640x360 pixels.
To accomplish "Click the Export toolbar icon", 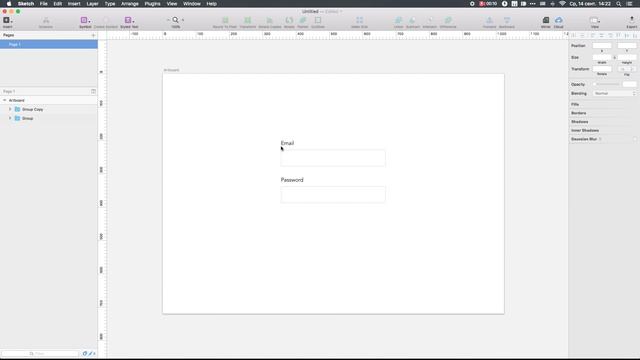I will tap(632, 20).
